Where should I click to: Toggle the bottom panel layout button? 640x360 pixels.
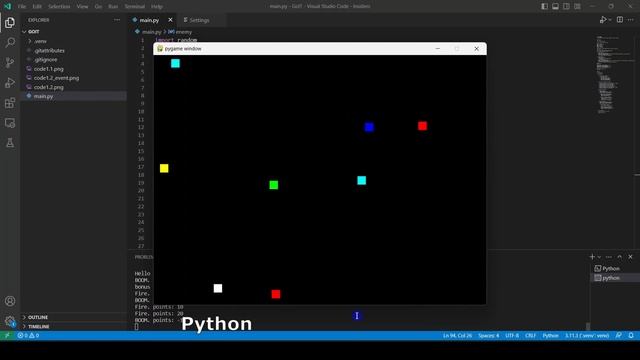(x=556, y=6)
